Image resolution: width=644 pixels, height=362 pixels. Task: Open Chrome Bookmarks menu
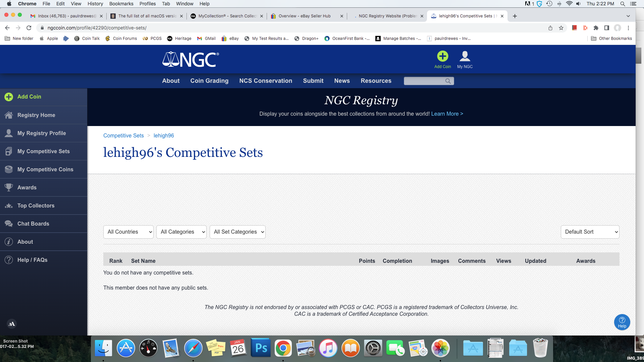coord(121,4)
